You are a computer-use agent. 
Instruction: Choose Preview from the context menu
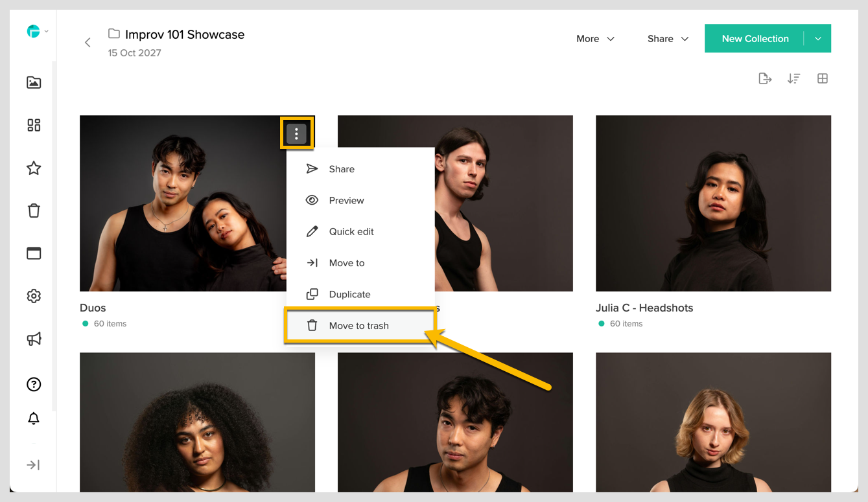360,200
